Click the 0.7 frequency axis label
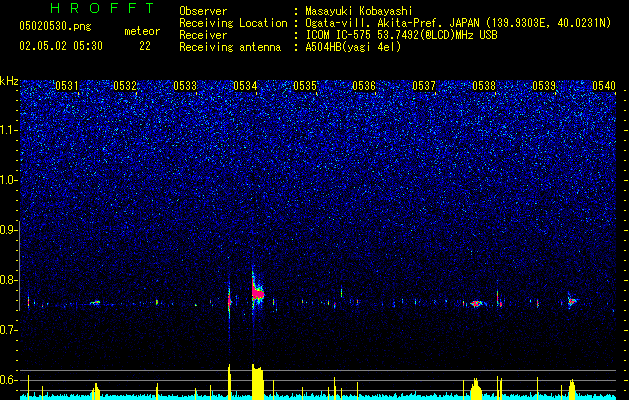Screen dimensions: 629x400 point(8,330)
